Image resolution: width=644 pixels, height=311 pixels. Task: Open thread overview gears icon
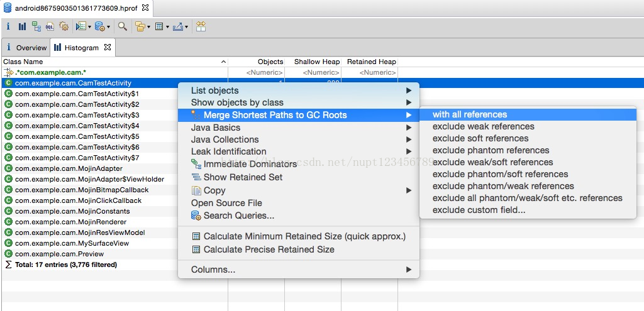coord(64,26)
